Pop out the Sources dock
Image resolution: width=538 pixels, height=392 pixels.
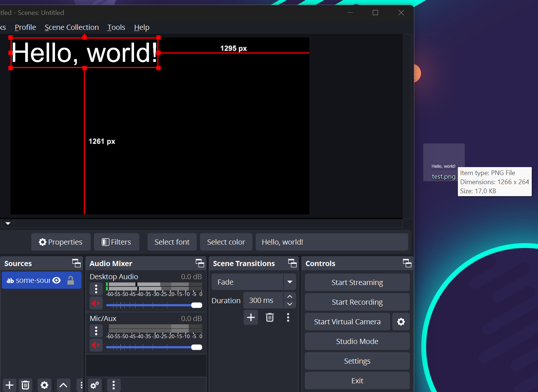(x=76, y=263)
